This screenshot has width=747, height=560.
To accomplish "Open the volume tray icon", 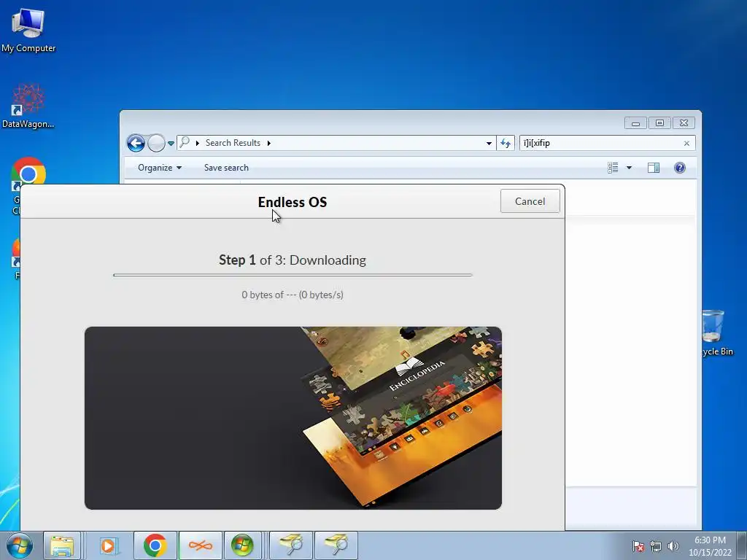I will coord(673,546).
